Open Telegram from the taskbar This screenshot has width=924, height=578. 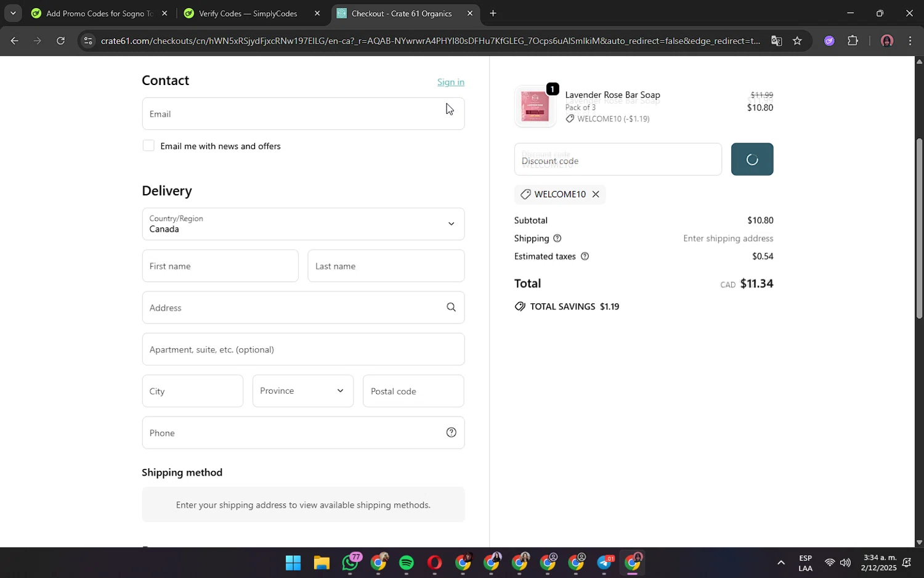[605, 563]
